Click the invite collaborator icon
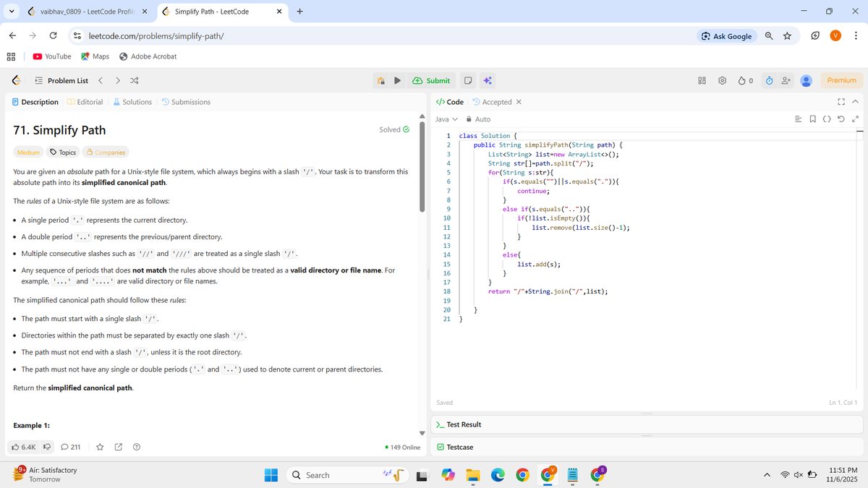Viewport: 868px width, 488px height. tap(786, 81)
